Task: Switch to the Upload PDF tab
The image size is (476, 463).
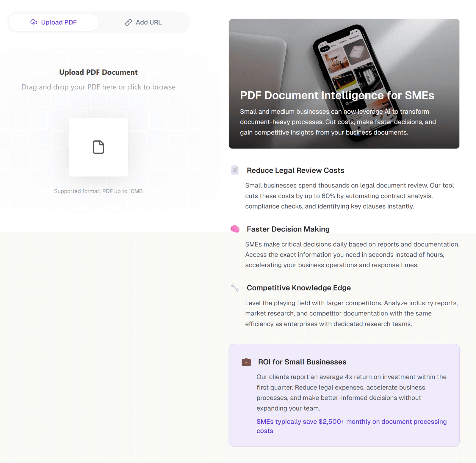Action: point(54,22)
